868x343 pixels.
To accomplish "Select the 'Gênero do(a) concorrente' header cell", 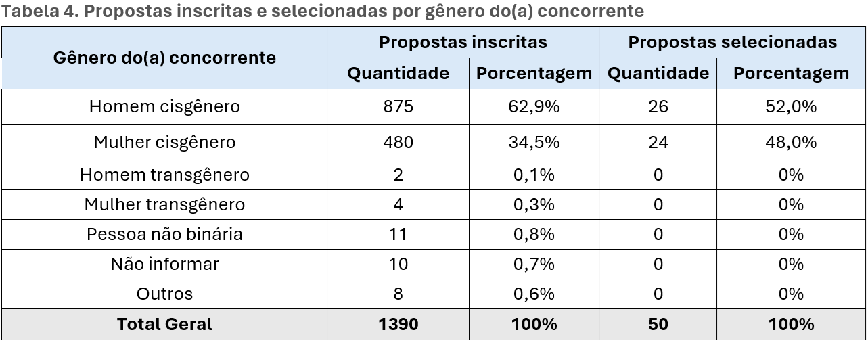I will point(164,58).
